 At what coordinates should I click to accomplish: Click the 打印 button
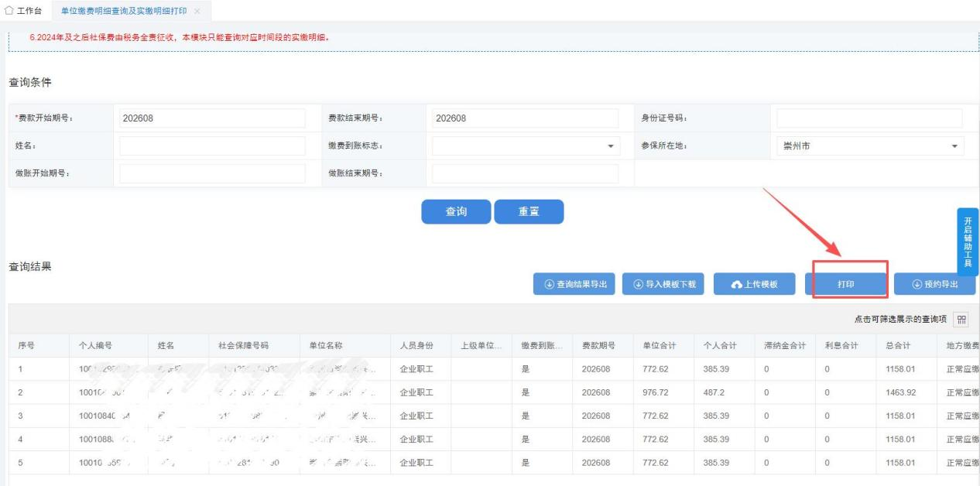pos(846,285)
